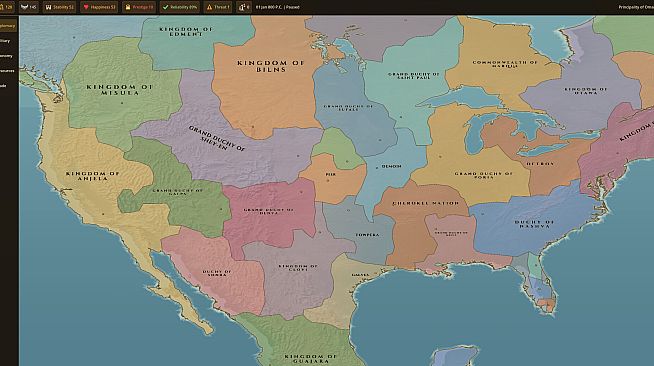Select the Cherokee Nation label
Screen dimensions: 654x366
coord(425,203)
